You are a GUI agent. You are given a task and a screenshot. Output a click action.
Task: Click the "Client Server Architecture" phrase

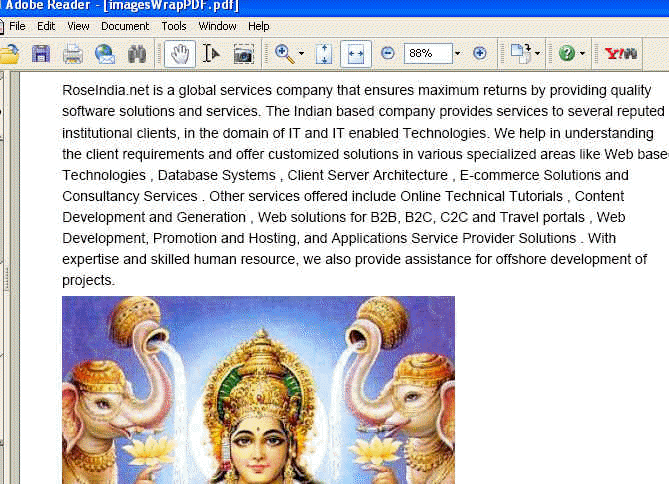(x=367, y=175)
